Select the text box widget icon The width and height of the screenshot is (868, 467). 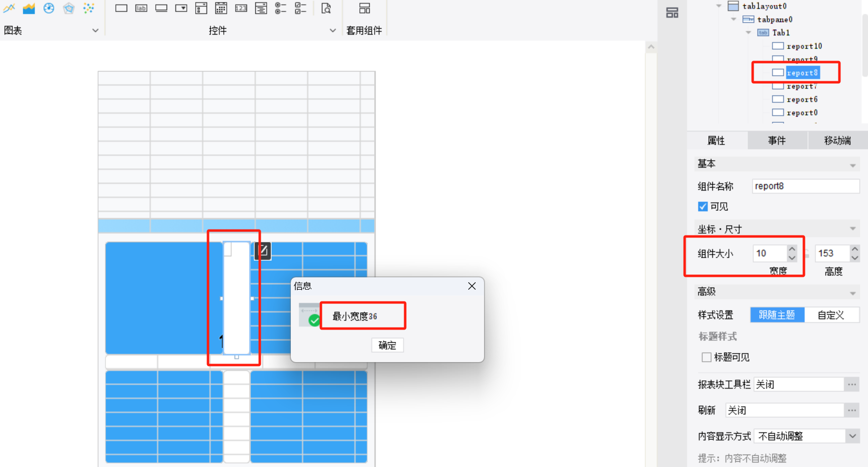point(121,8)
